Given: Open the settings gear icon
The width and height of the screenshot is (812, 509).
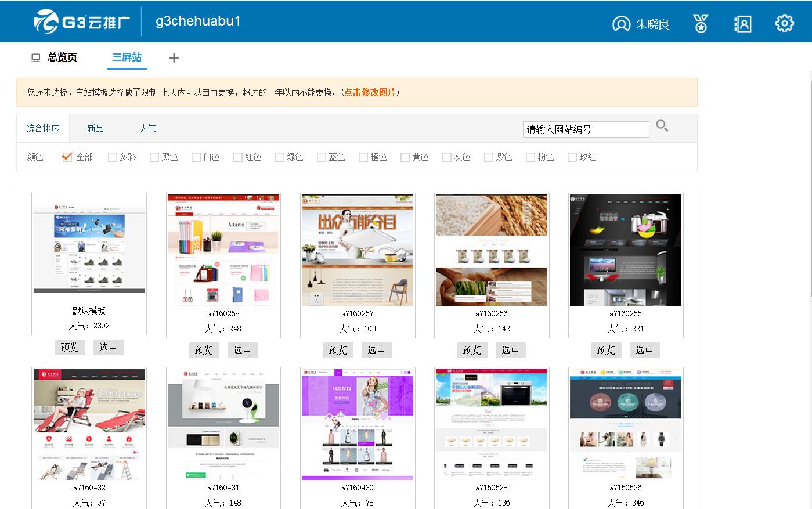Looking at the screenshot, I should point(784,23).
